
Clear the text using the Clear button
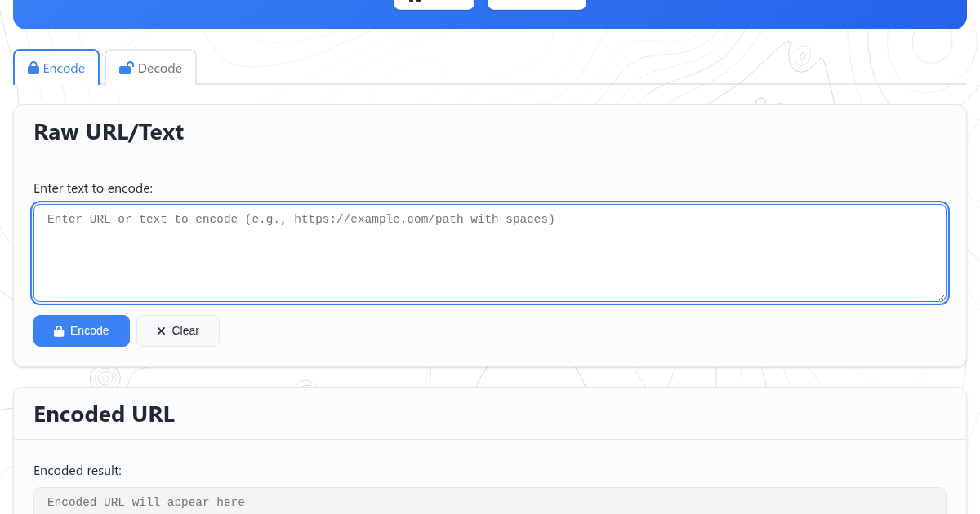[178, 331]
